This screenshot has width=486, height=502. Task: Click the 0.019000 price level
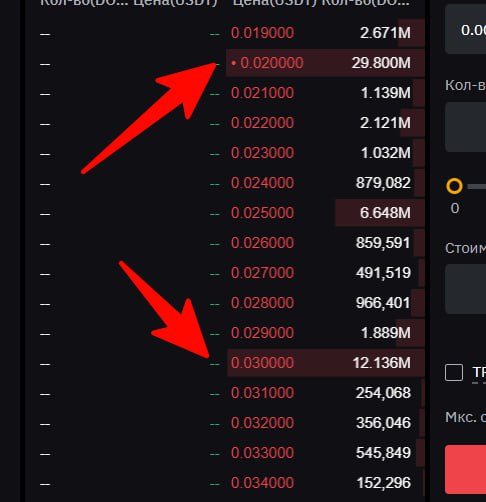coord(262,33)
